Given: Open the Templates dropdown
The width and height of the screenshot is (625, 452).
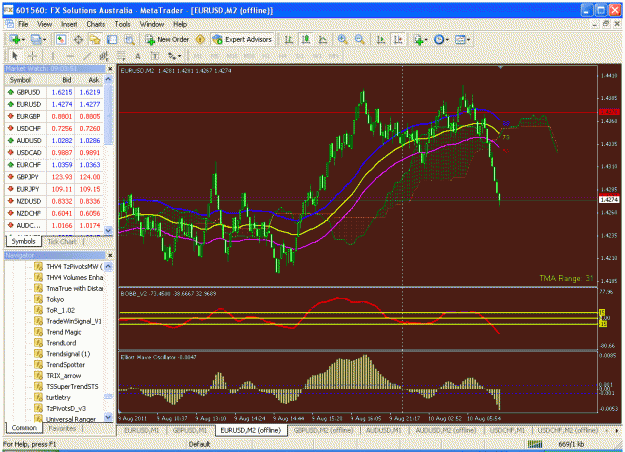Looking at the screenshot, I should (462, 39).
